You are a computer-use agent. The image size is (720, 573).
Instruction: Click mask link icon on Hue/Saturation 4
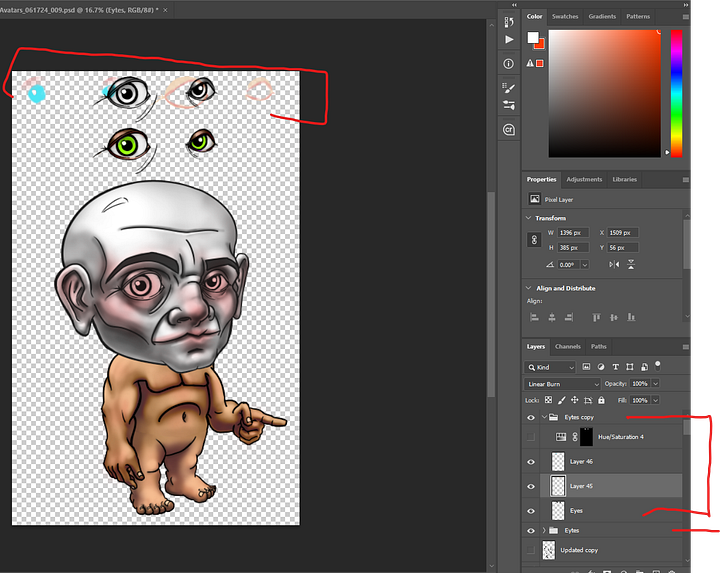(x=575, y=437)
